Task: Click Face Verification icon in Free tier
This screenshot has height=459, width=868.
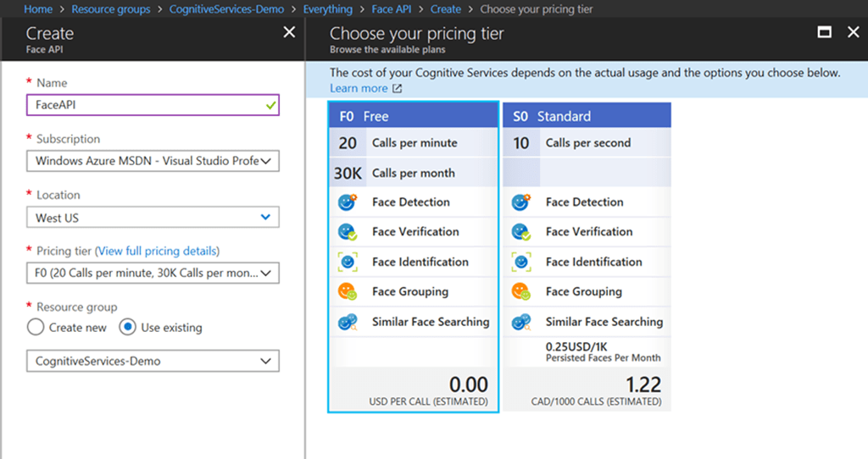Action: [348, 232]
